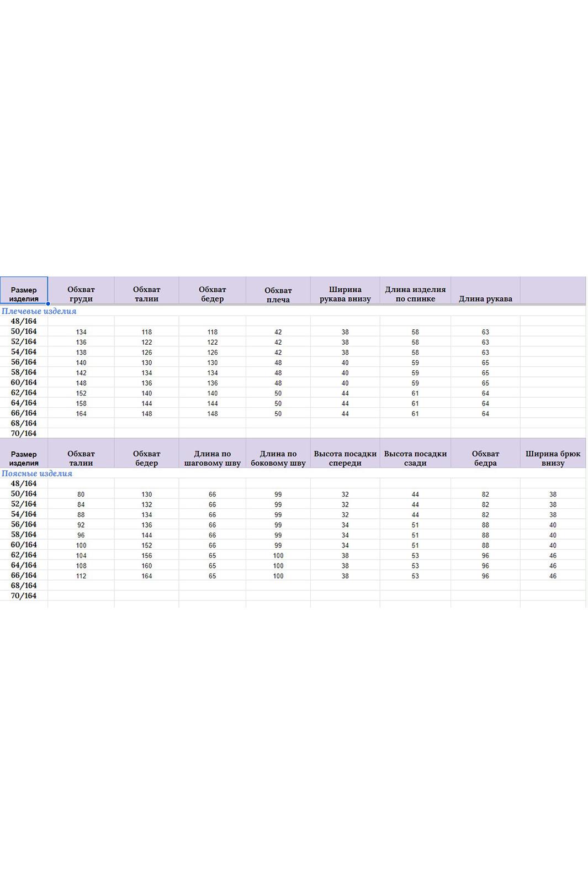Click size label 60/164 in waist table
Image resolution: width=588 pixels, height=884 pixels.
24,545
